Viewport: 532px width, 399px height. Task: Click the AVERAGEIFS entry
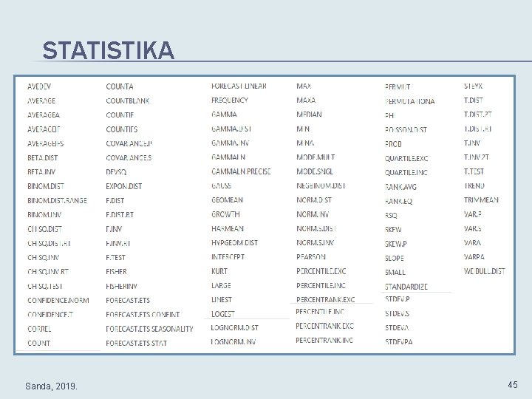tap(46, 143)
